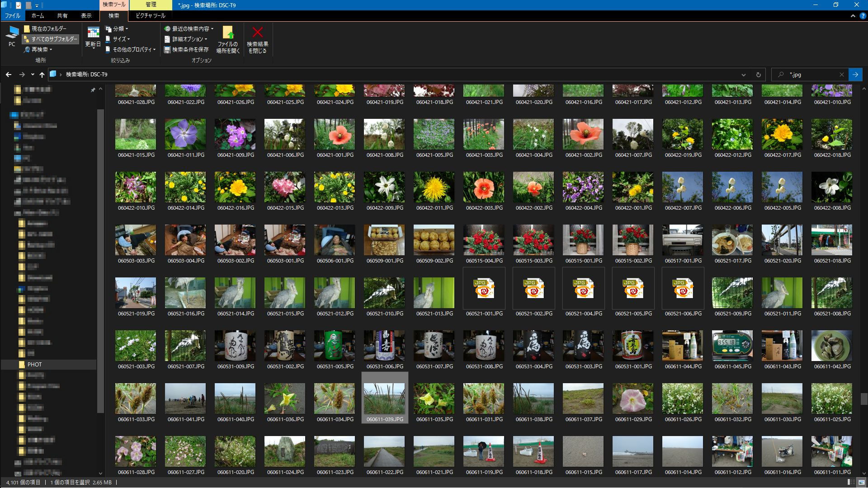Click the 更新日 calendar icon
Viewport: 868px width, 488px height.
pos(93,33)
